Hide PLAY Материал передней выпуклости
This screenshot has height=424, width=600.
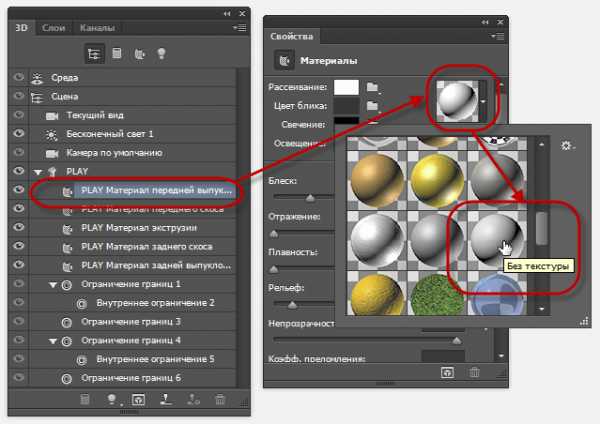tap(18, 189)
